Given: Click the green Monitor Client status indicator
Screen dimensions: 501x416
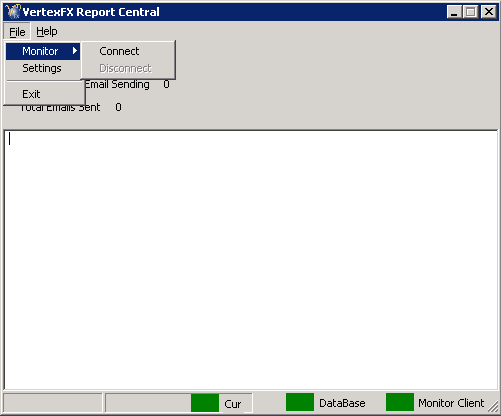Looking at the screenshot, I should click(400, 402).
